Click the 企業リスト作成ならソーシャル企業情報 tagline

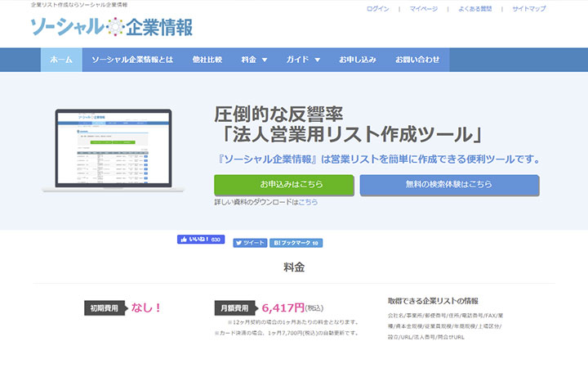pyautogui.click(x=79, y=5)
